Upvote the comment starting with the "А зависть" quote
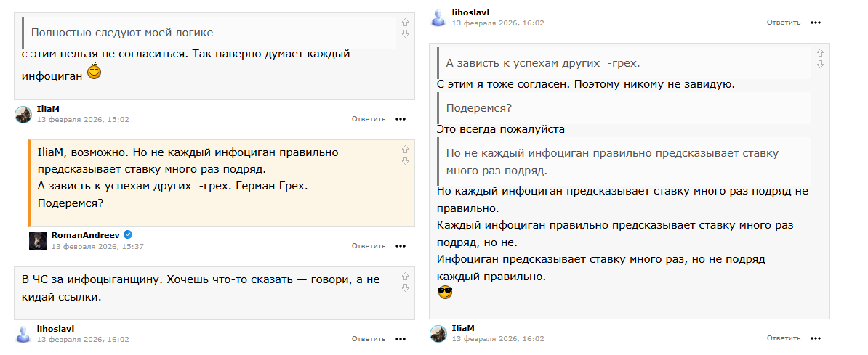 click(x=820, y=53)
